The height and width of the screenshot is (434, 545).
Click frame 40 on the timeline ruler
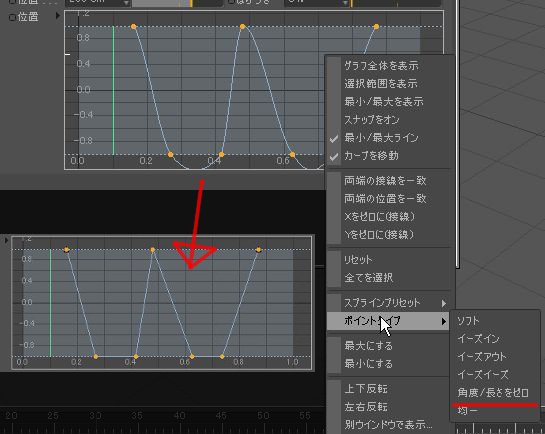180,416
